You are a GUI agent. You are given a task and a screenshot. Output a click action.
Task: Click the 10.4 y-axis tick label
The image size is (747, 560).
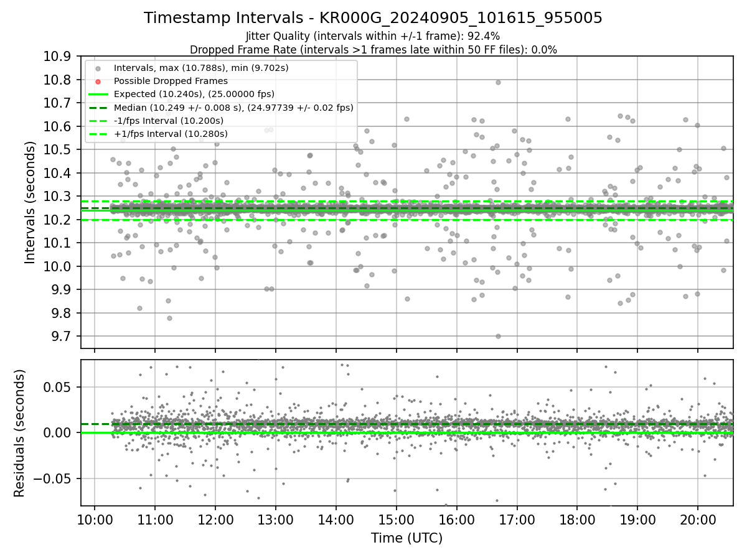tap(57, 173)
